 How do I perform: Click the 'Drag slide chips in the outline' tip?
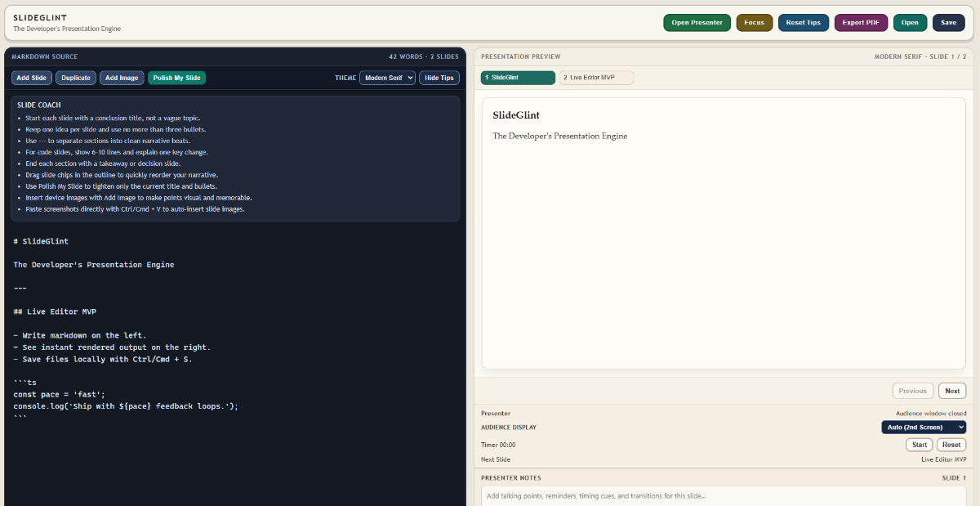[x=122, y=175]
